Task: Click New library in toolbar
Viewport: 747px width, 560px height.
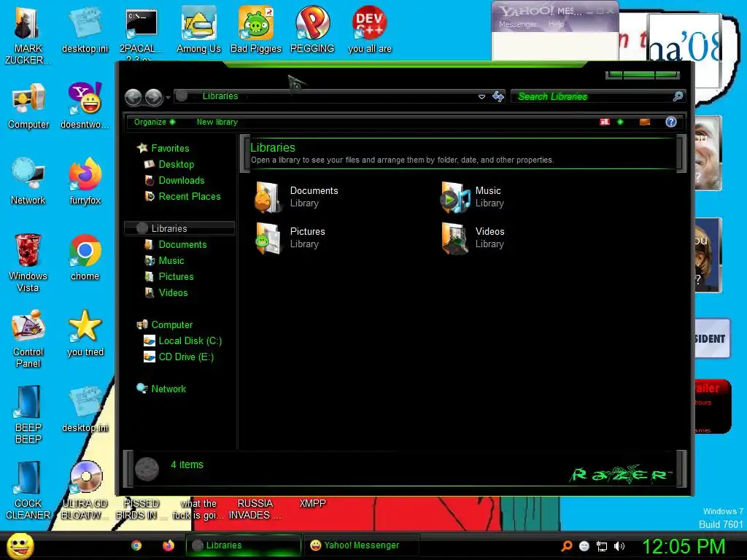Action: (x=217, y=122)
